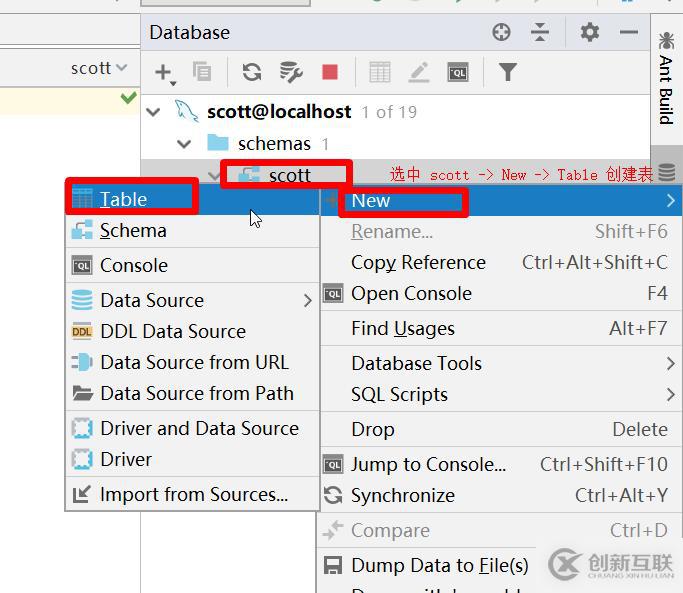The width and height of the screenshot is (683, 593).
Task: Choose Data Source from URL
Action: click(x=193, y=363)
